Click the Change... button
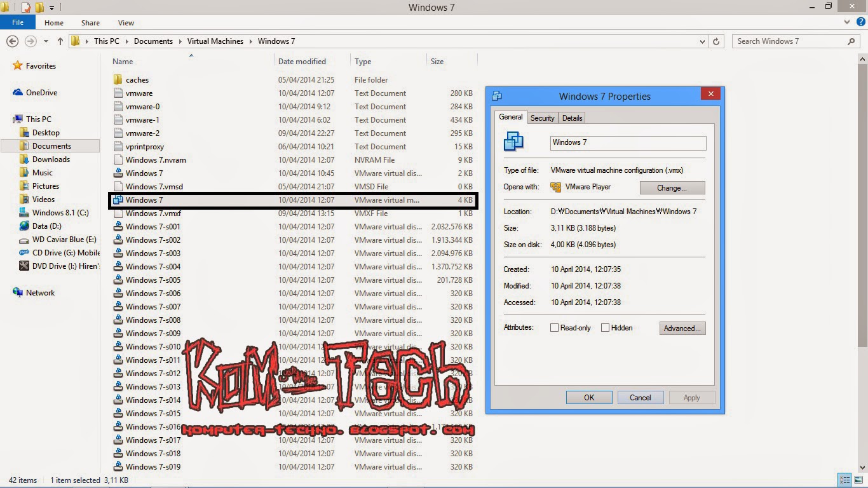The image size is (868, 488). [672, 188]
